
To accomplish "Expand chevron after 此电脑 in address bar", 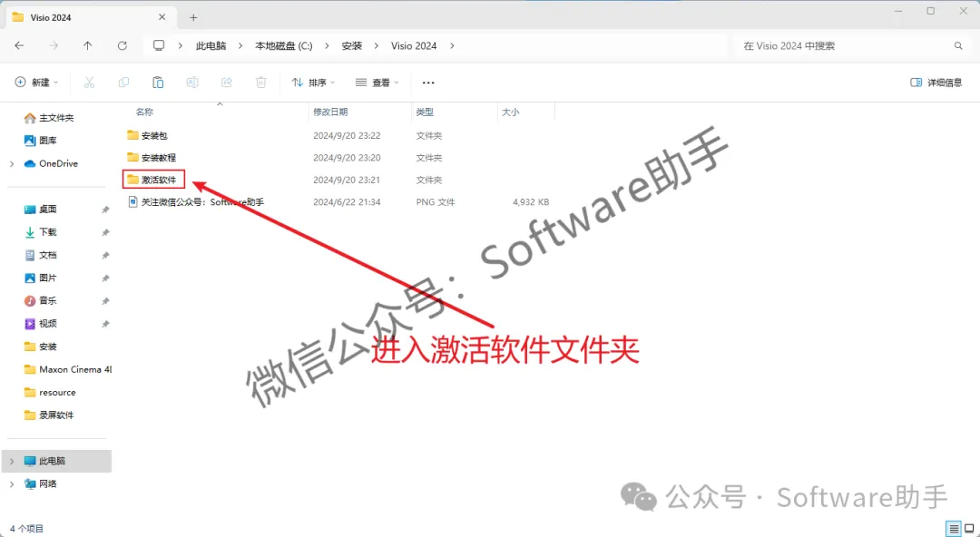I will tap(240, 45).
